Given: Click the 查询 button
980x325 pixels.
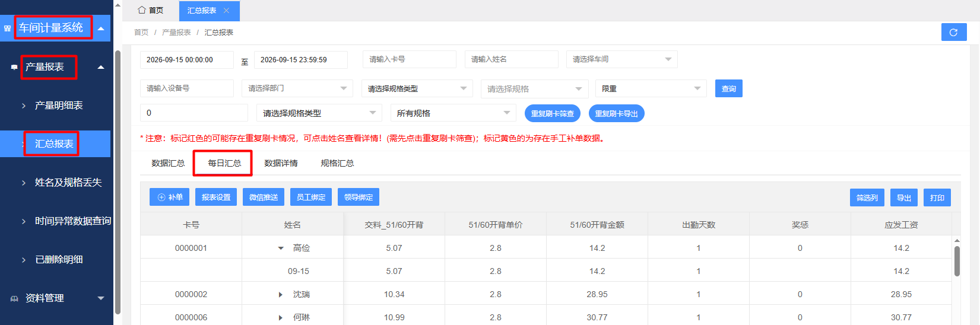Looking at the screenshot, I should [x=729, y=88].
